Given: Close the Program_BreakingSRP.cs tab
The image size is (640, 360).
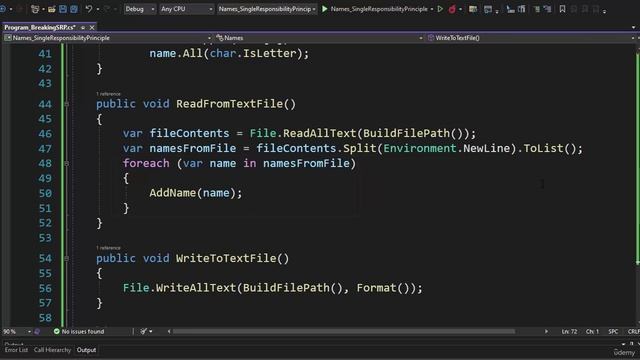Looking at the screenshot, I should [92, 27].
